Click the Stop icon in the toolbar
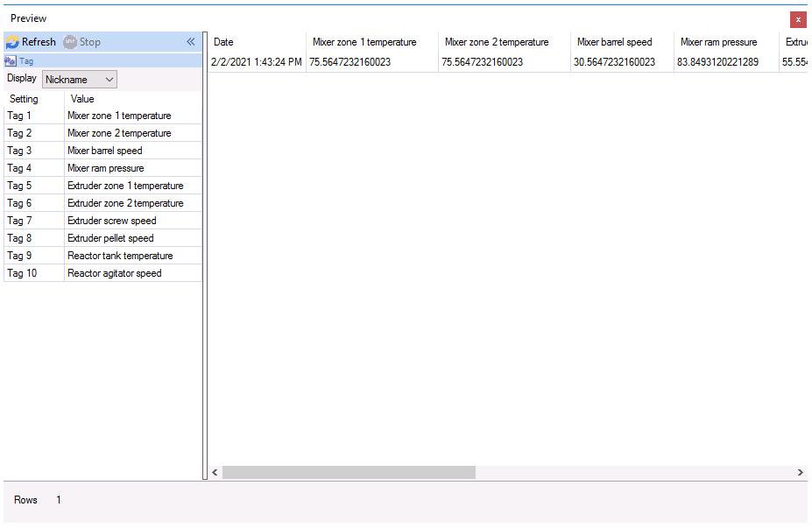Viewport: 812px width, 528px height. tap(70, 42)
